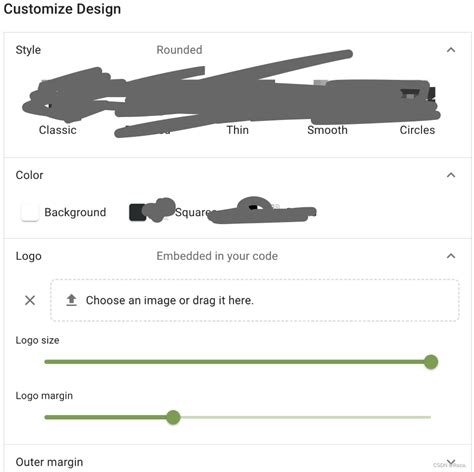Screen dimensions: 474x472
Task: Click the Outer margin section title
Action: (49, 462)
